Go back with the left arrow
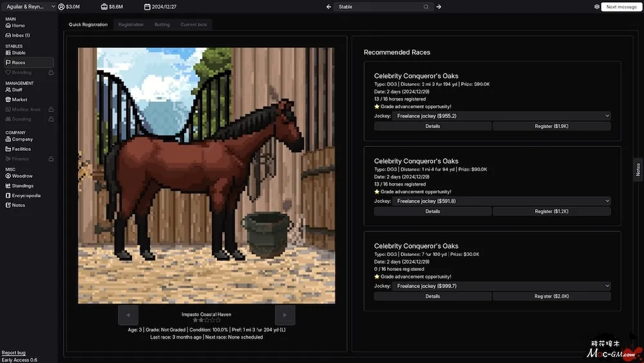644x363 pixels. click(328, 6)
